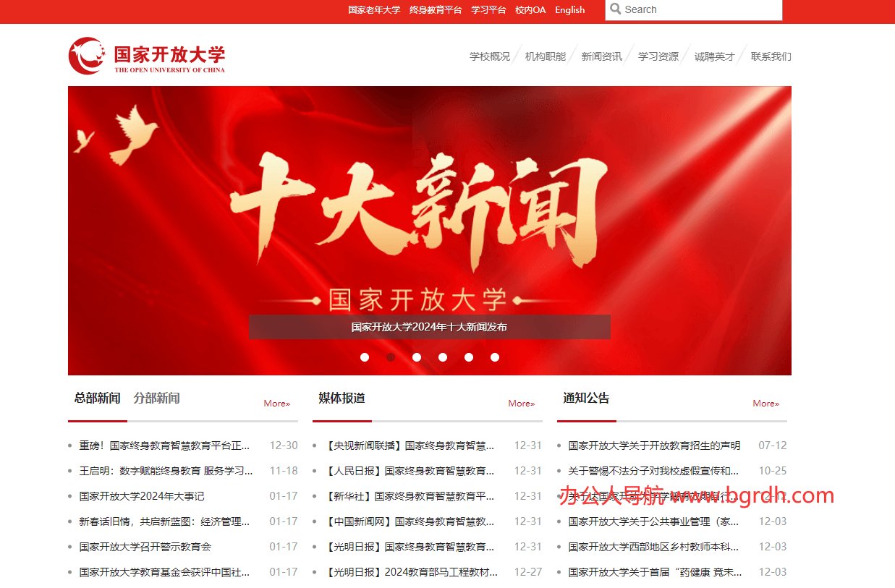Click the search magnifier icon

coord(616,9)
